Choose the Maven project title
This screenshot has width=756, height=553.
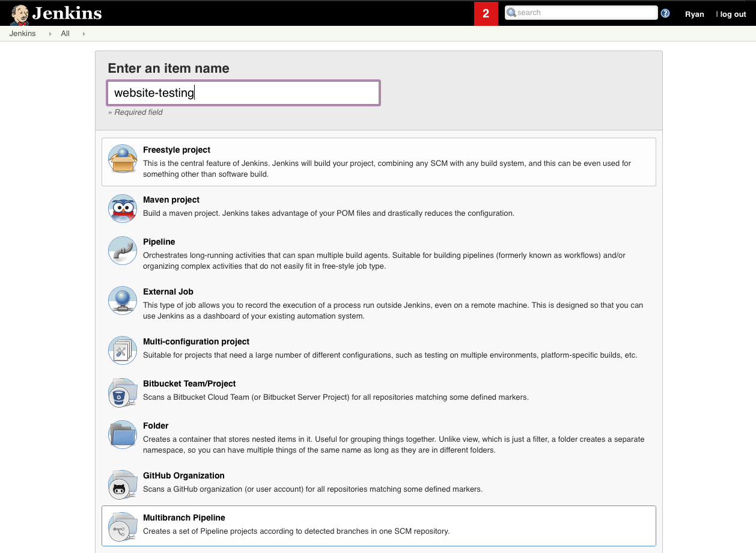(x=171, y=200)
